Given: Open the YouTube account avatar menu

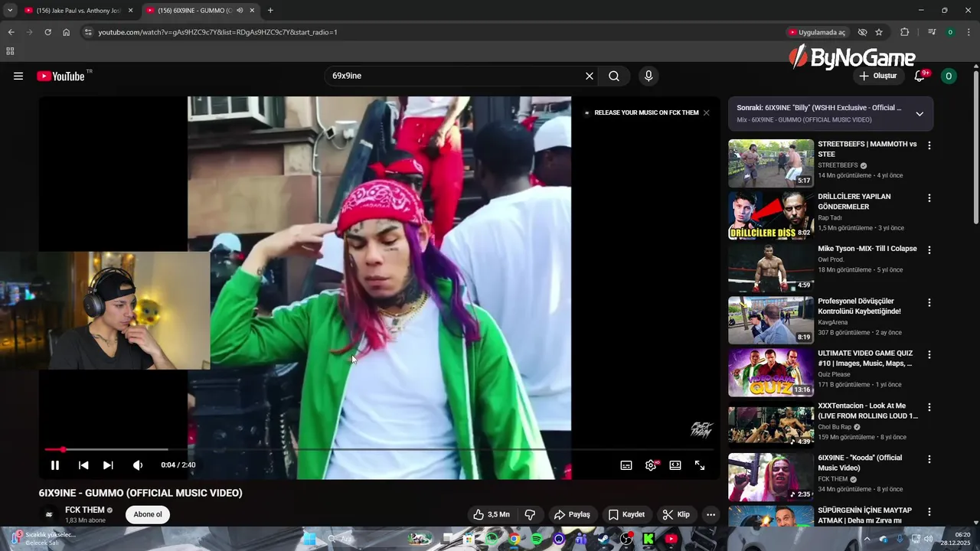Looking at the screenshot, I should click(949, 76).
